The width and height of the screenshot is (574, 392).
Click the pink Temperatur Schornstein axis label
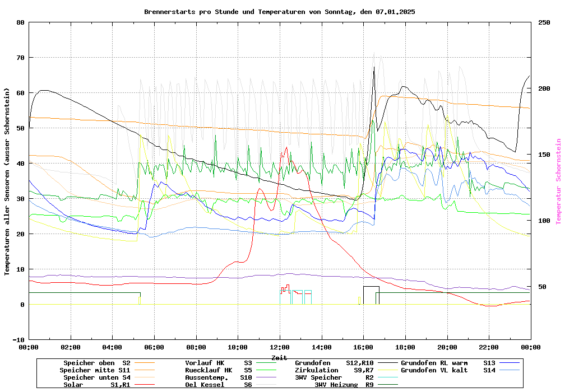(558, 181)
